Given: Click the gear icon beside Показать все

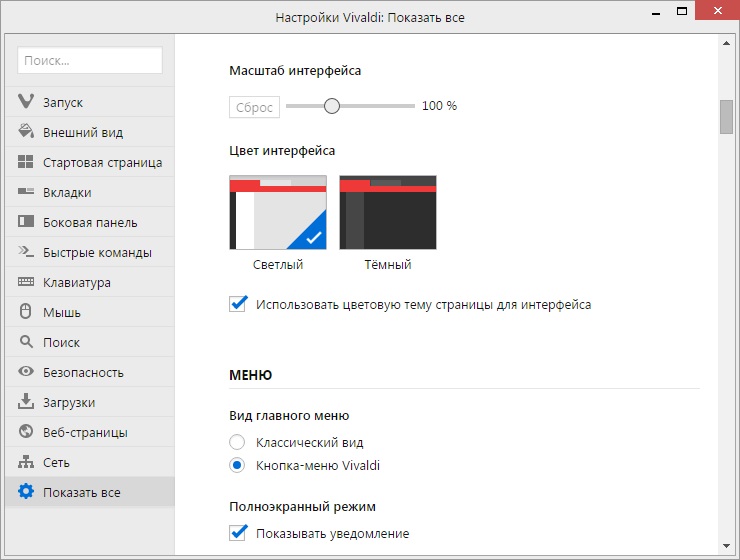Looking at the screenshot, I should click(x=26, y=491).
